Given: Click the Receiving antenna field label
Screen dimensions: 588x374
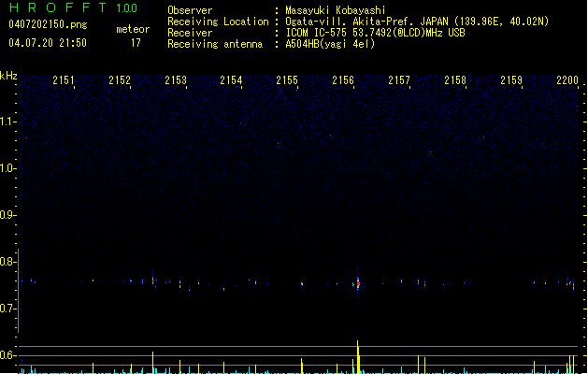Looking at the screenshot, I should point(215,44).
